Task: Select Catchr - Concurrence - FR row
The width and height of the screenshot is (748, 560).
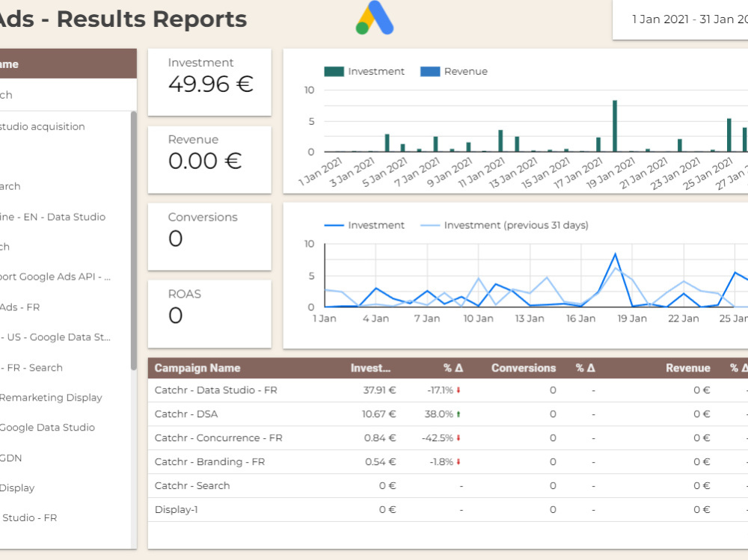Action: [448, 438]
